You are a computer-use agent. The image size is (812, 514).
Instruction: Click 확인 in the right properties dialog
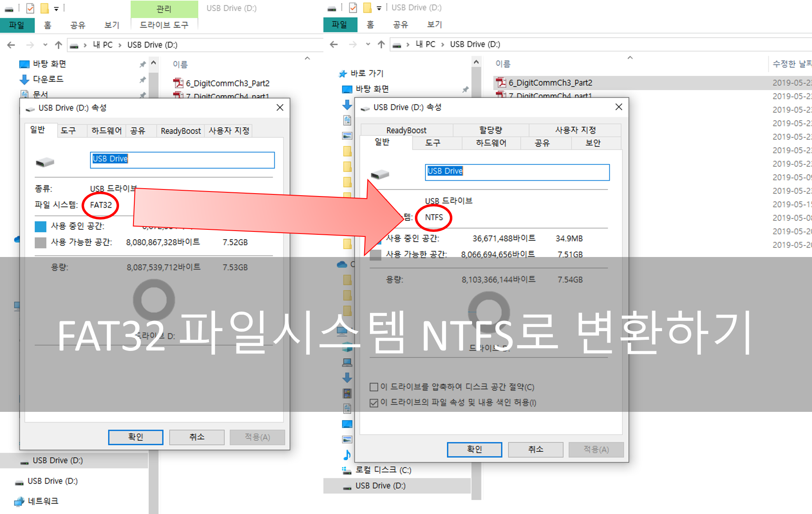[x=474, y=449]
